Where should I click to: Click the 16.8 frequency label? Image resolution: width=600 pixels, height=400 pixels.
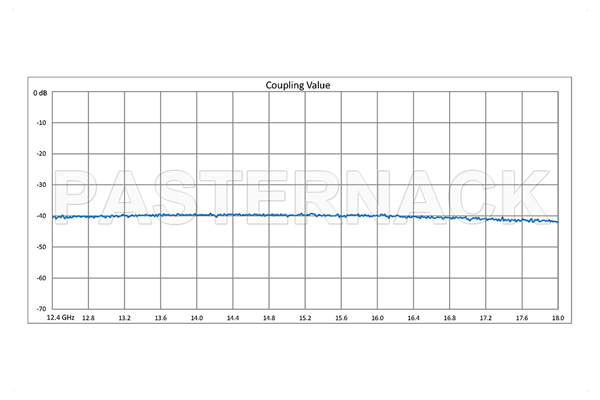click(450, 318)
